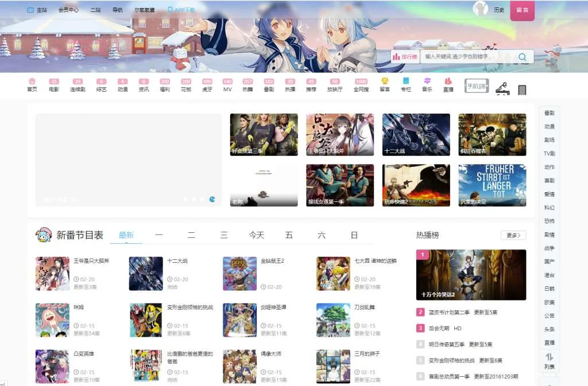Viewport: 588px width, 386px height.
Task: Select the 最新 tab in 新番节目表
Action: pos(126,235)
